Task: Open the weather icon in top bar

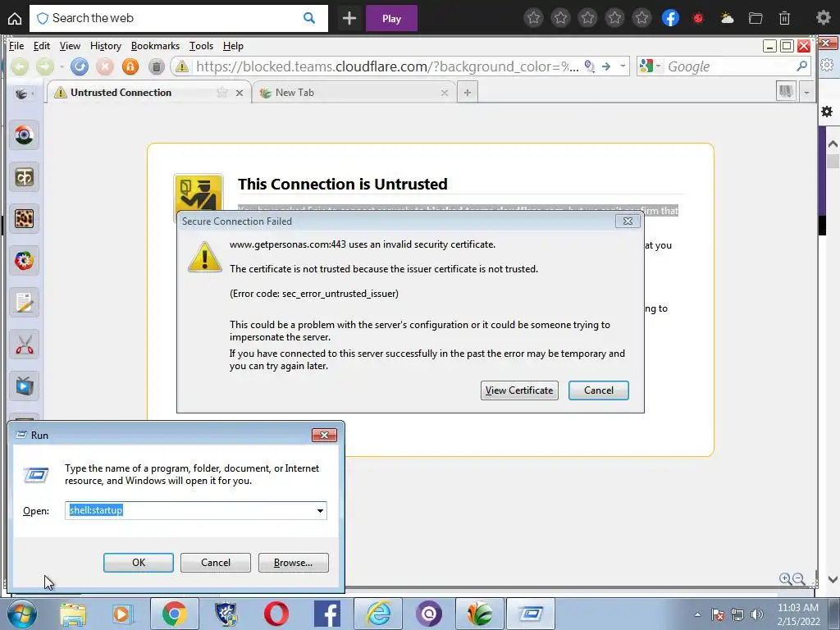Action: tap(727, 18)
